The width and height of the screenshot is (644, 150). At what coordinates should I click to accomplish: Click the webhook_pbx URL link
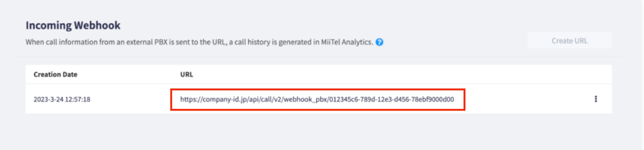click(317, 99)
